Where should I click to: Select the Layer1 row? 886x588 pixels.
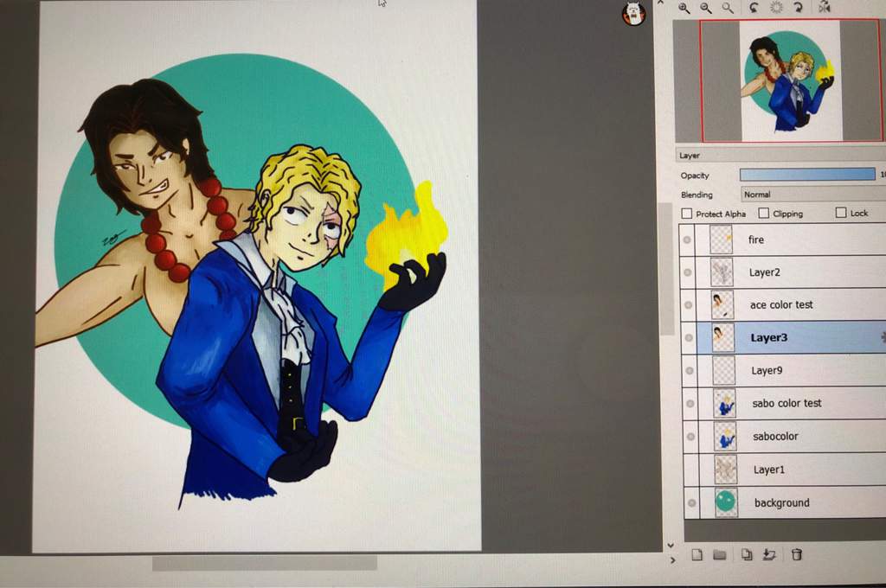786,470
